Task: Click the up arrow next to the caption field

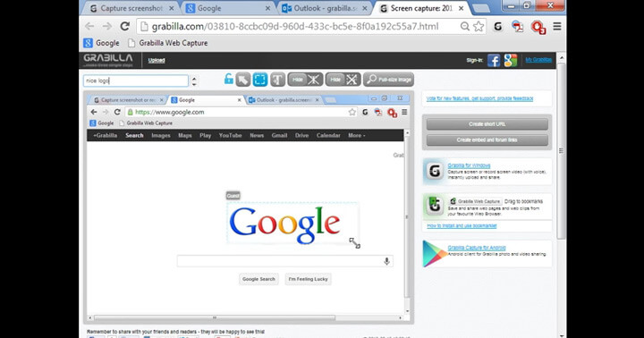Action: [194, 78]
